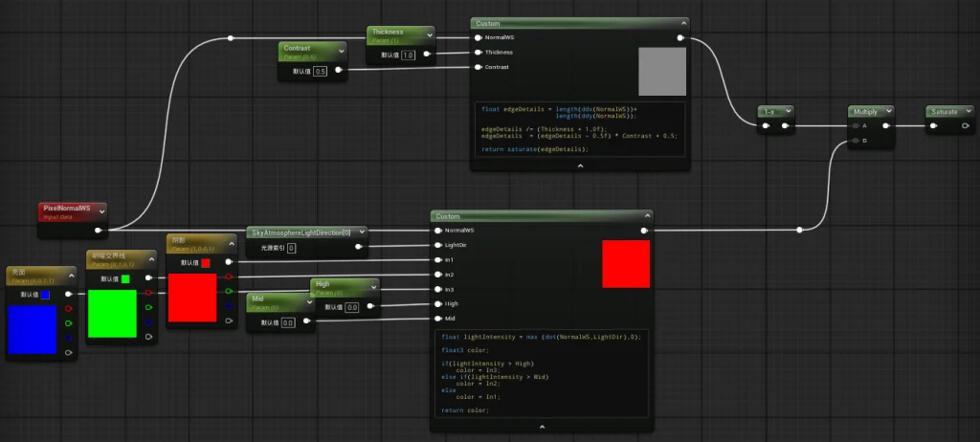Collapse the 亮面 color node
Screen dimensions: 980x442
pos(71,276)
